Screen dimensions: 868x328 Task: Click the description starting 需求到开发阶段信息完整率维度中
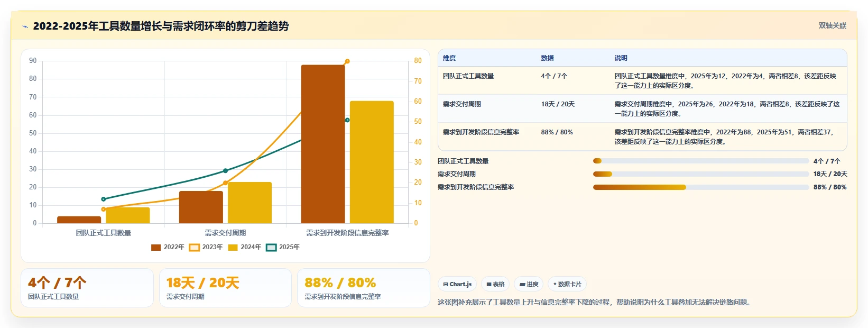(724, 136)
